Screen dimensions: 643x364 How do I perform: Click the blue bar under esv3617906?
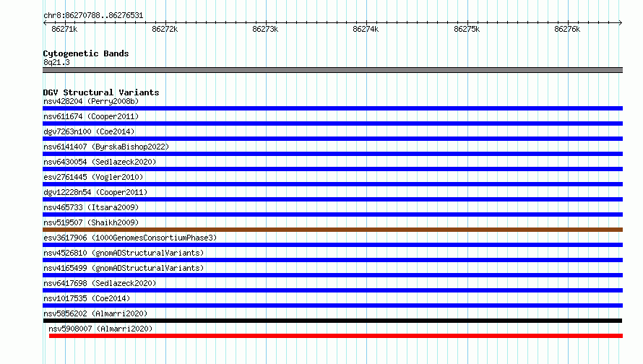point(332,245)
